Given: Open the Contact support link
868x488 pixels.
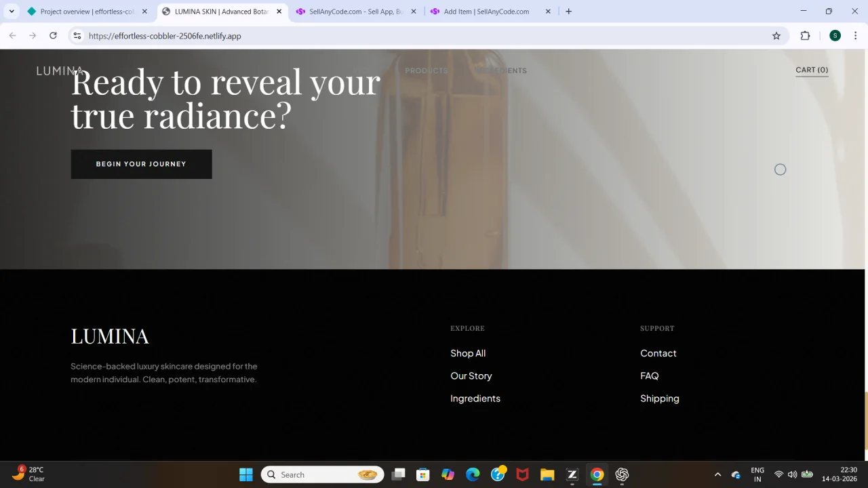Looking at the screenshot, I should [658, 353].
